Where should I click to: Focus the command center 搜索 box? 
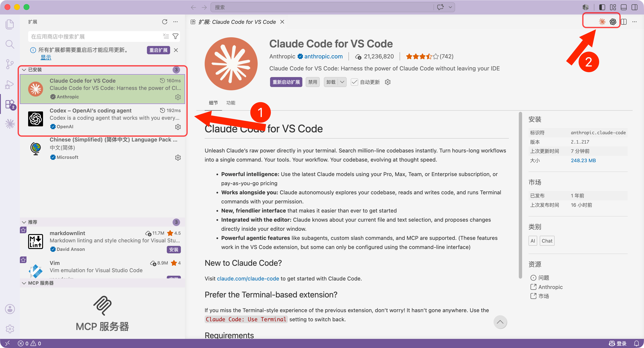click(322, 7)
